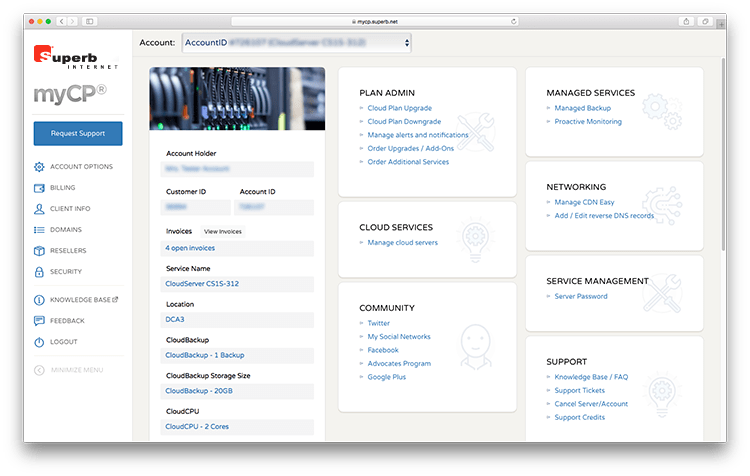Click the page vertical scrollbar

click(x=723, y=154)
